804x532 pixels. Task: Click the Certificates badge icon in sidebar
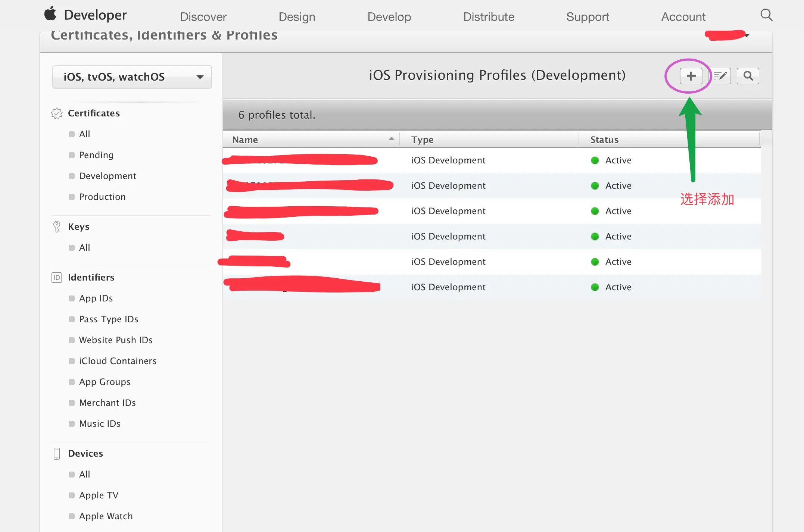click(x=57, y=113)
